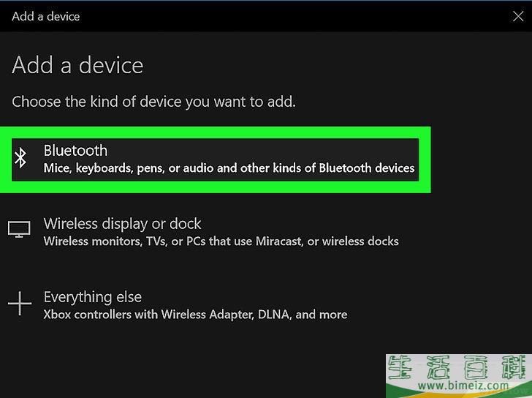Click the large 'Add a device' heading
Viewport: 532px width, 398px height.
point(77,65)
